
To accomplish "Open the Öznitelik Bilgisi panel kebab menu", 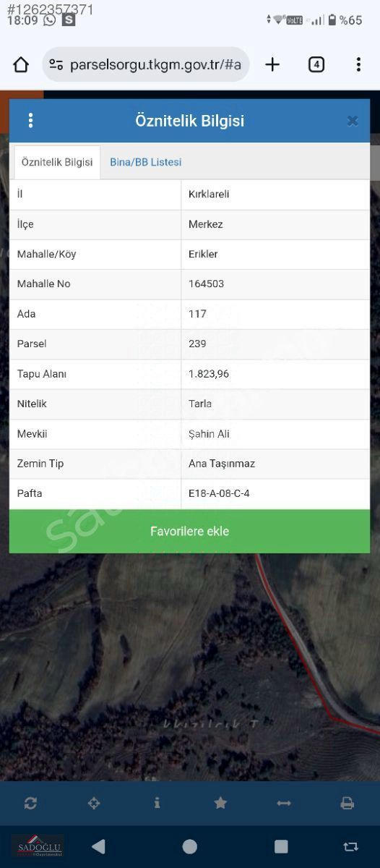I will click(x=30, y=121).
